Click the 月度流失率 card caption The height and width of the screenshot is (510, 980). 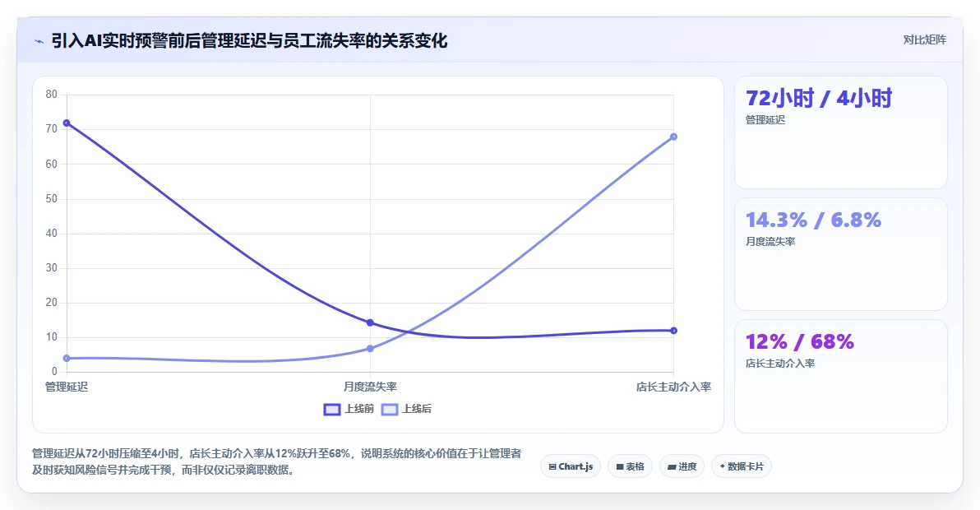pos(770,242)
